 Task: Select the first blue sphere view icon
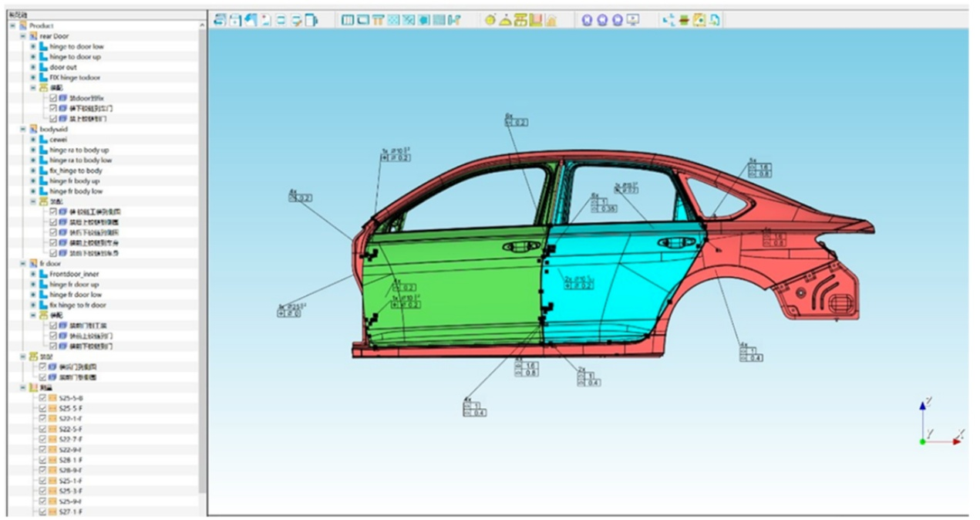(x=586, y=21)
